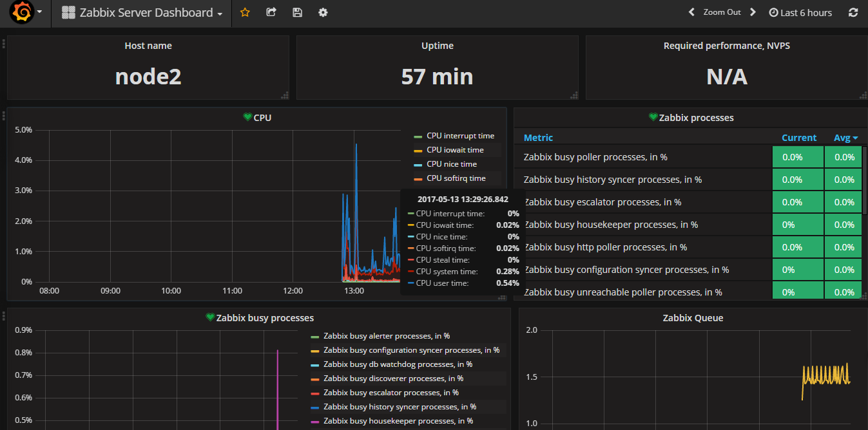Open the row menu handle beside Host name
This screenshot has height=430, width=868.
[x=3, y=44]
